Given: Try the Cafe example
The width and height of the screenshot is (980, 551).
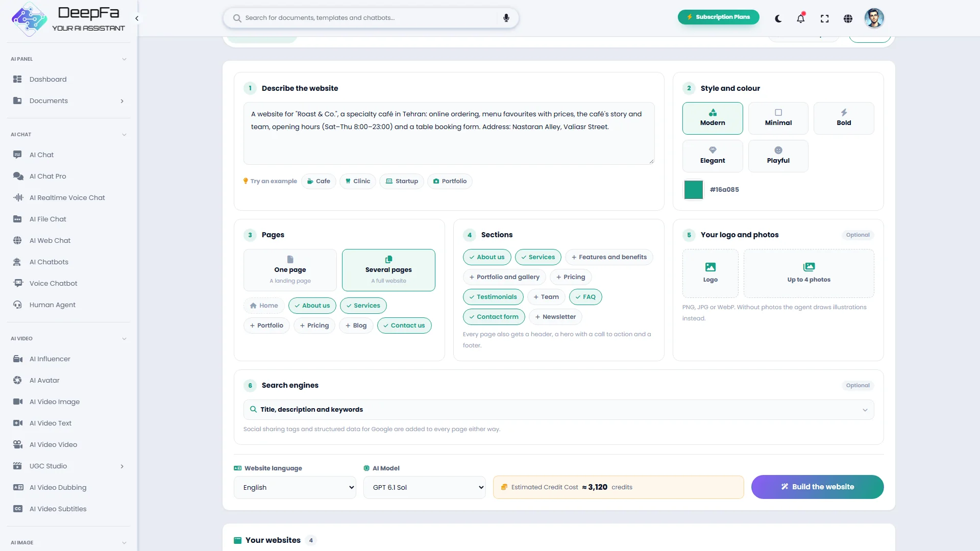Looking at the screenshot, I should (318, 181).
